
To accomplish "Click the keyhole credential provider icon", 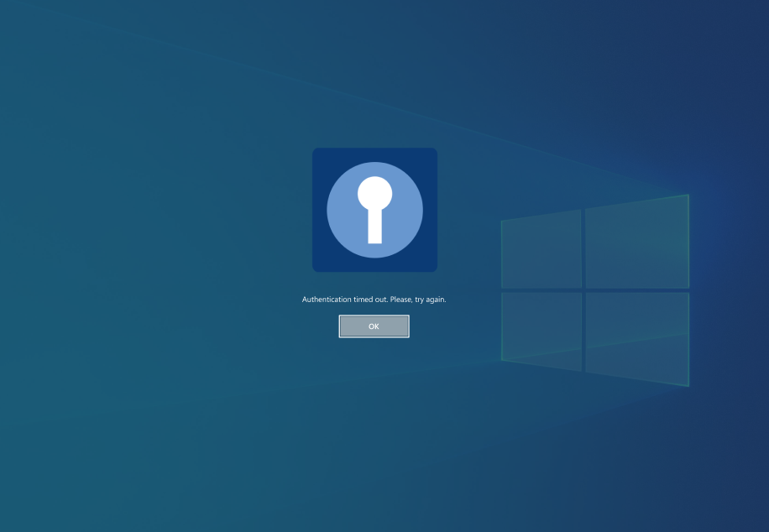I will click(x=374, y=210).
